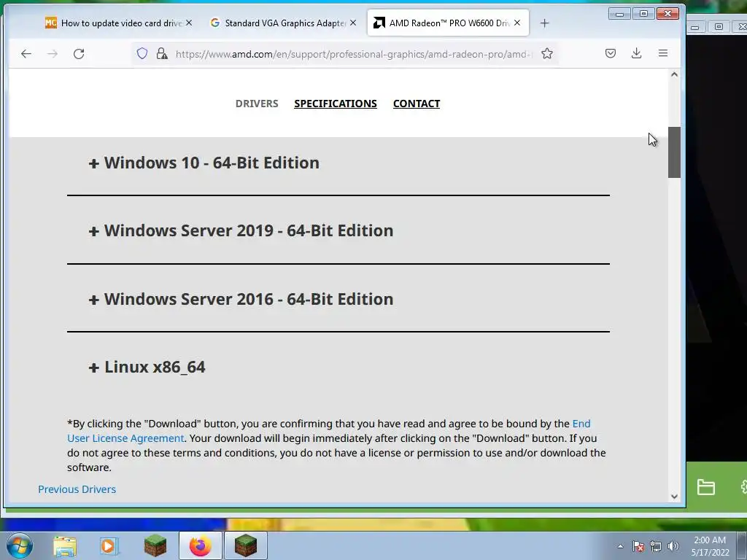Show hidden system tray icons
Viewport: 747px width, 560px height.
tap(620, 546)
